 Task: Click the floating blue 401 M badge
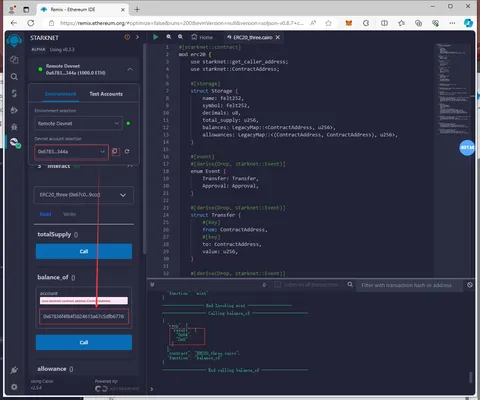pyautogui.click(x=467, y=147)
